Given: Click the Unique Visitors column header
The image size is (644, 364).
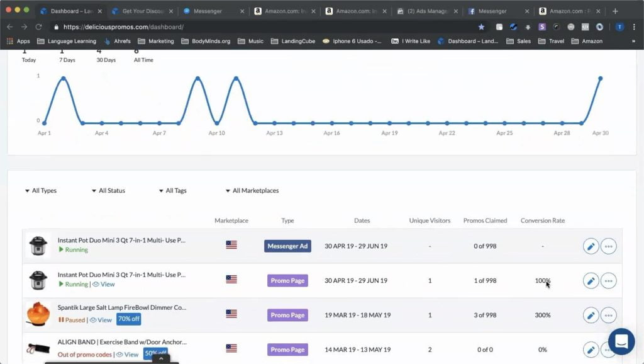Looking at the screenshot, I should tap(430, 220).
